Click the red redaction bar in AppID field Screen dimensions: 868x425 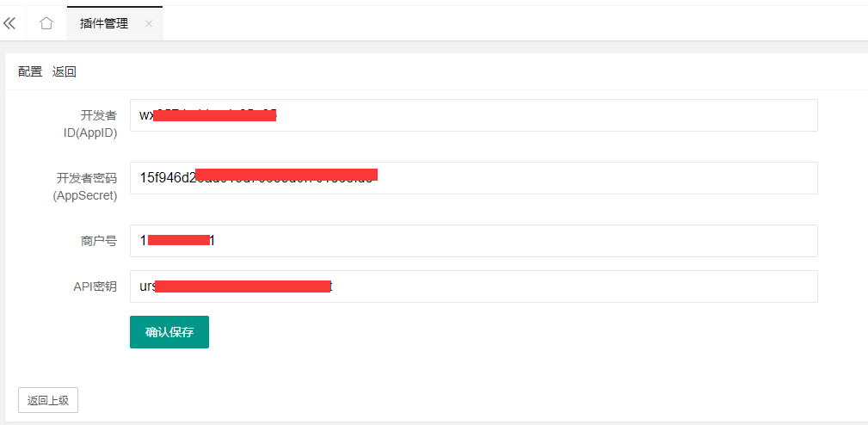pos(215,115)
